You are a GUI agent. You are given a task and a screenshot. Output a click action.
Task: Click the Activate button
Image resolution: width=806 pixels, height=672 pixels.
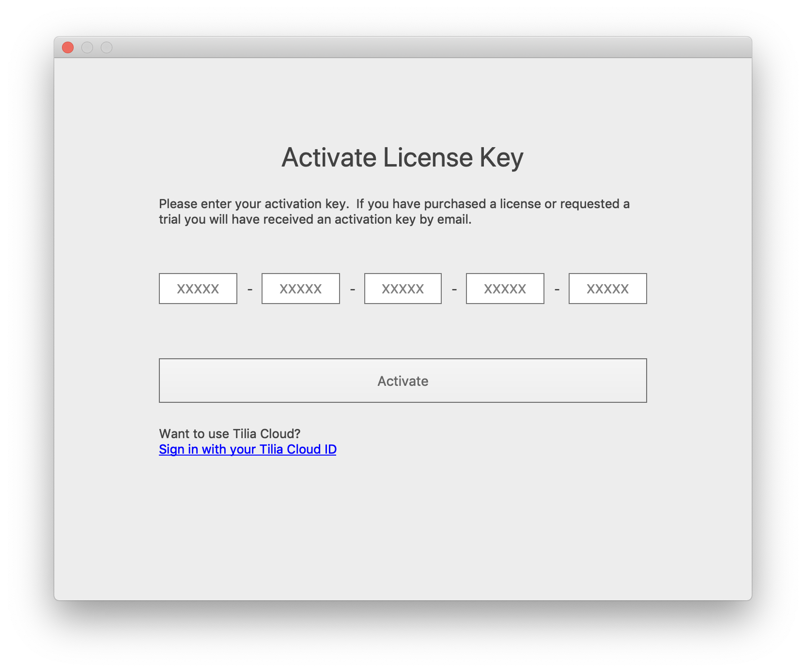click(x=403, y=381)
